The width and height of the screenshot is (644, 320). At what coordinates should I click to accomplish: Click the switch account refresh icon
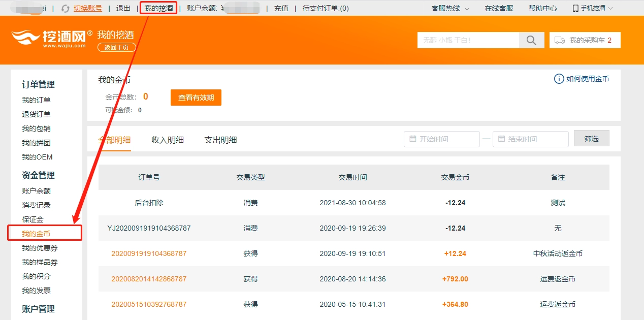point(65,9)
